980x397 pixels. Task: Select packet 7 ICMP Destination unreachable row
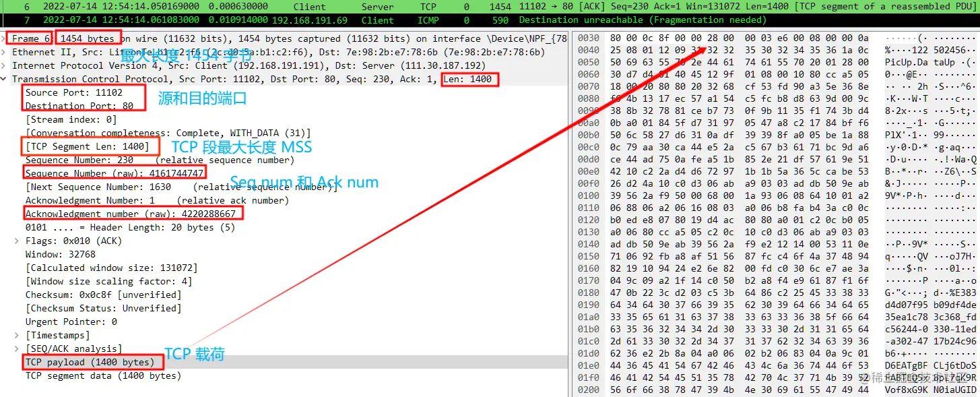click(x=490, y=20)
